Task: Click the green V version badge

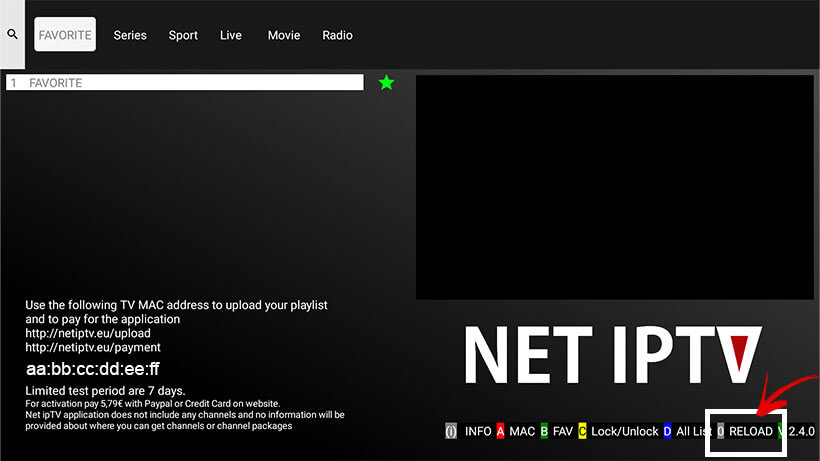Action: tap(782, 431)
